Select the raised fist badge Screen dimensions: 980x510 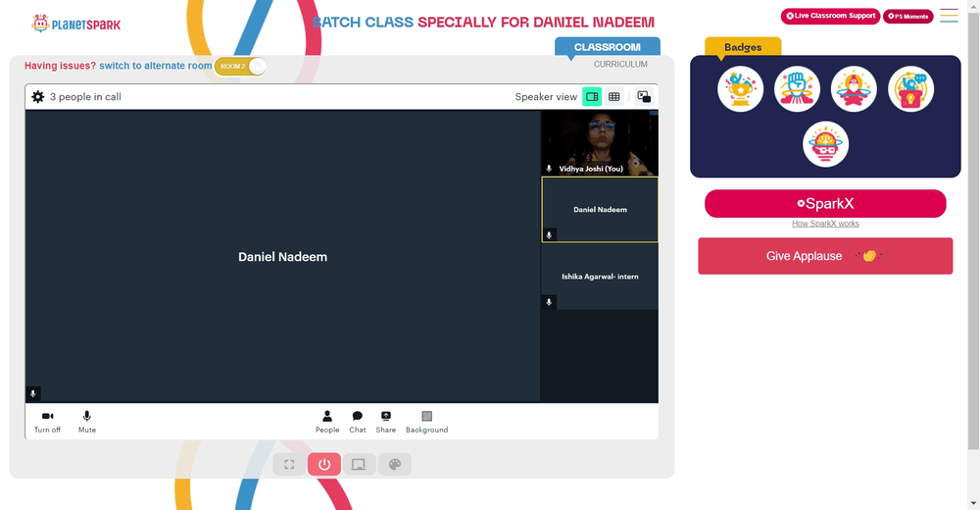point(797,89)
